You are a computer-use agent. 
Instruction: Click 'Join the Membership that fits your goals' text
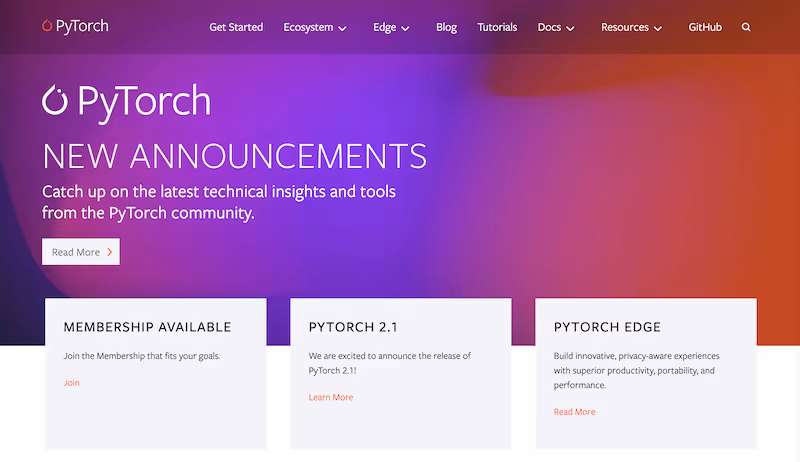click(x=142, y=356)
